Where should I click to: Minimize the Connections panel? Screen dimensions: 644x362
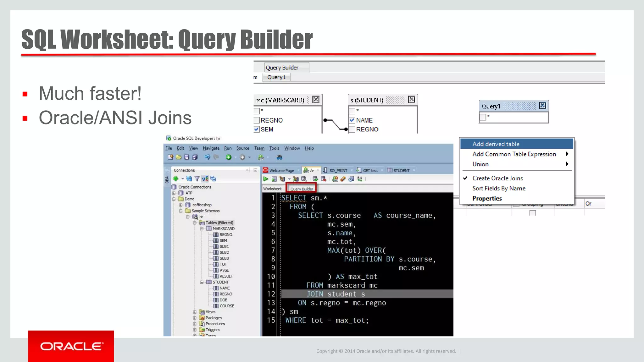255,170
